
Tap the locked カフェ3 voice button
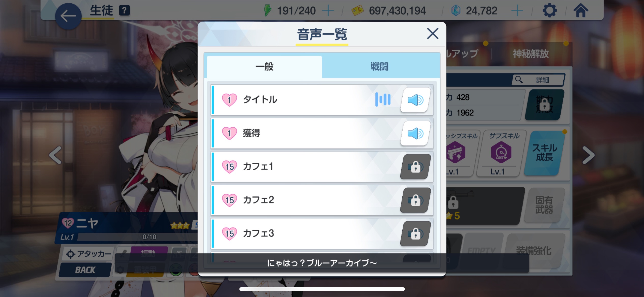(x=415, y=233)
